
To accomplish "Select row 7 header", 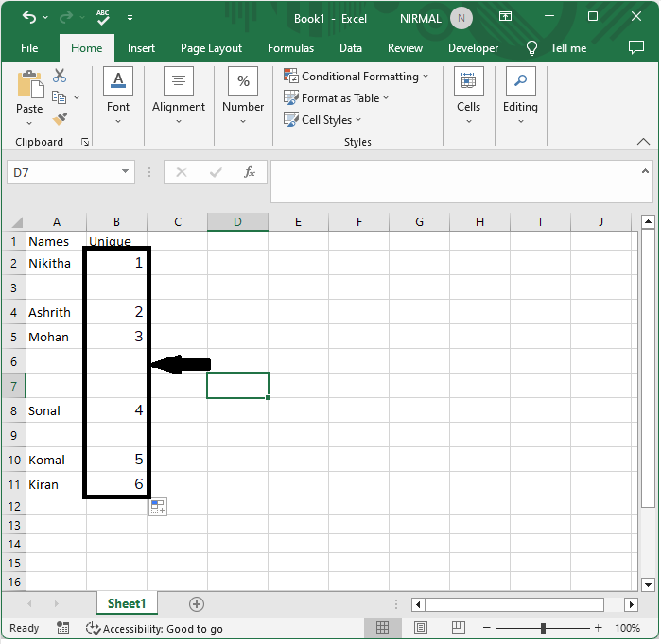I will (13, 386).
